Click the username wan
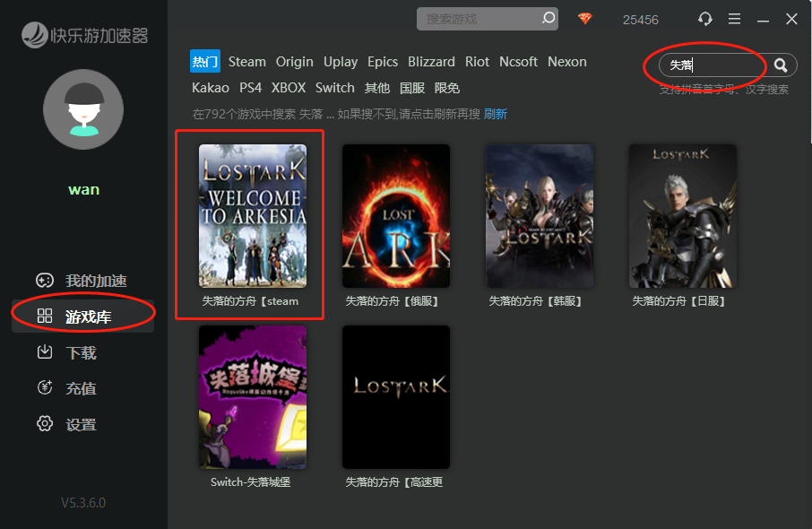812x529 pixels. (x=84, y=189)
